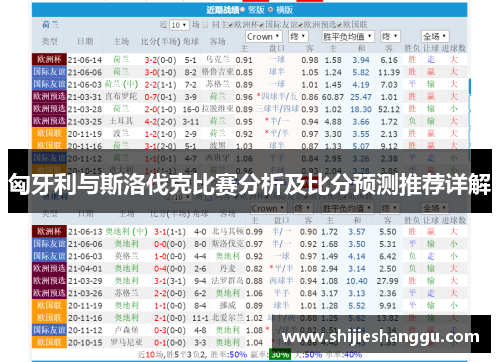Click the 荷兰 team heading
Viewport: 500px width, 362px height.
pyautogui.click(x=50, y=24)
